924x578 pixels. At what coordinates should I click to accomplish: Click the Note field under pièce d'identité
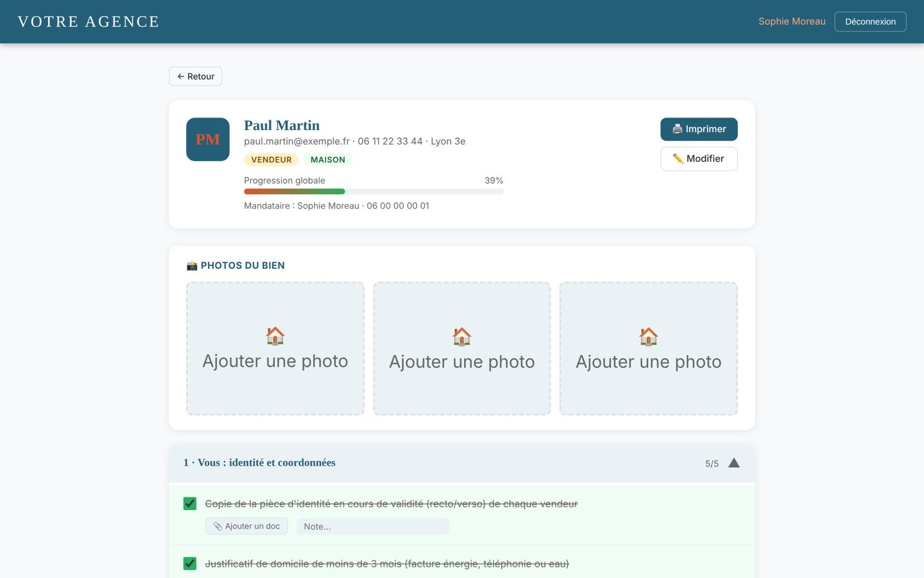tap(373, 526)
